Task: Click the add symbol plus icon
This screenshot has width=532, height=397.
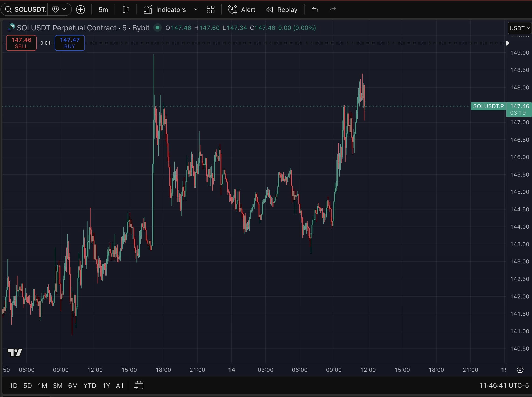Action: [80, 10]
